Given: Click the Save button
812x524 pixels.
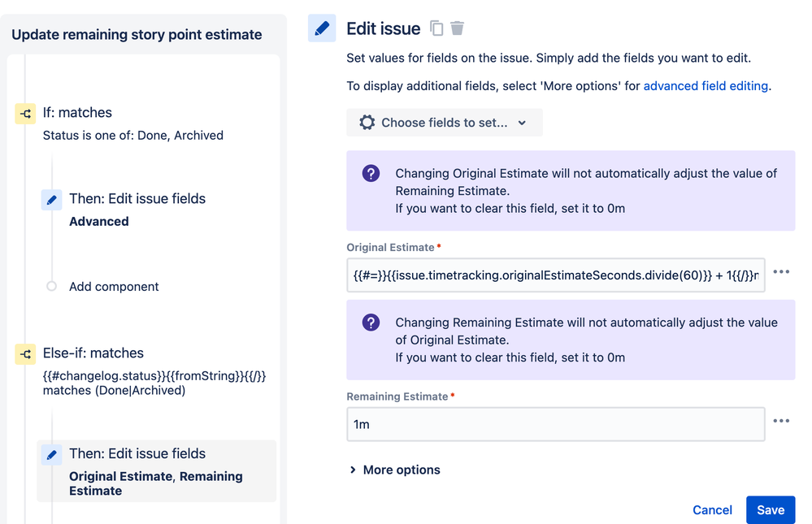Looking at the screenshot, I should (x=770, y=510).
